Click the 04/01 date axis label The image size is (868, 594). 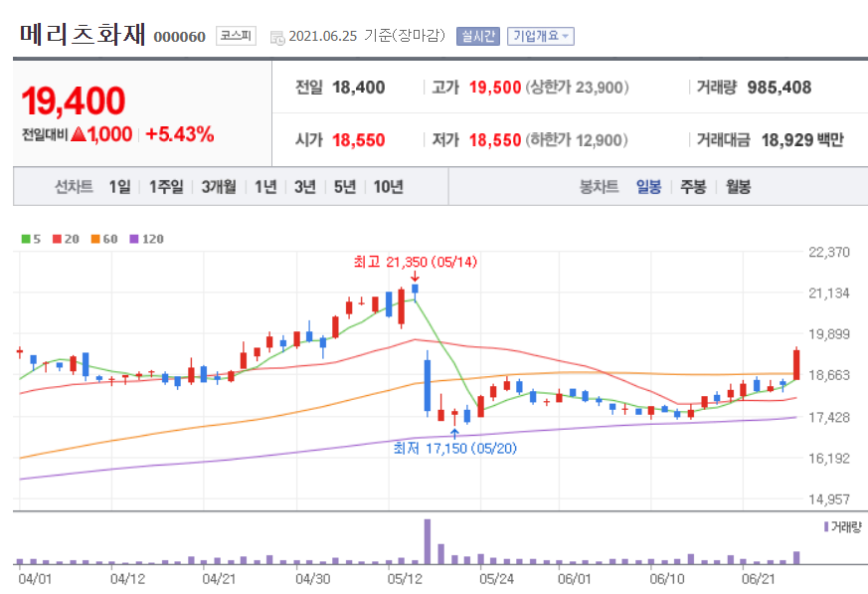[x=35, y=579]
